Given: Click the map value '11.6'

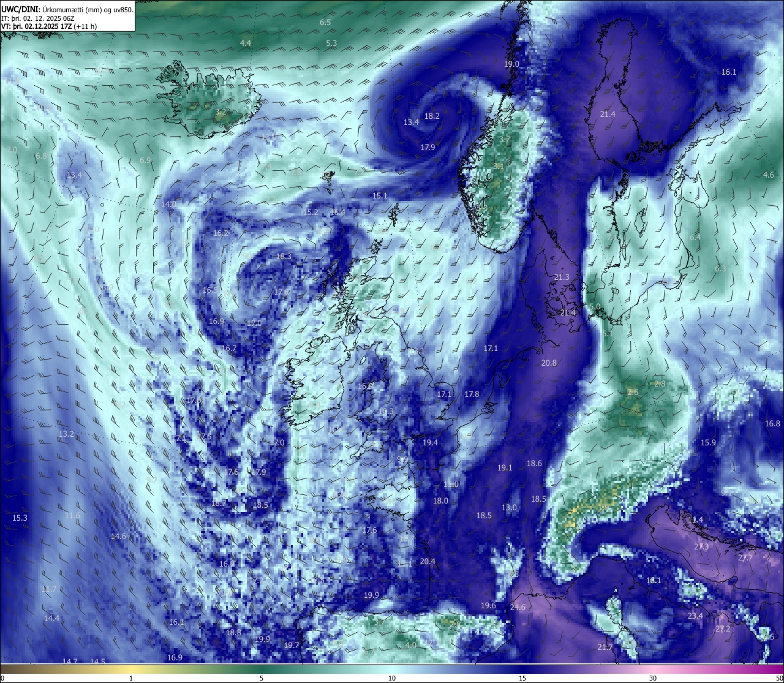Looking at the screenshot, I should 72,515.
